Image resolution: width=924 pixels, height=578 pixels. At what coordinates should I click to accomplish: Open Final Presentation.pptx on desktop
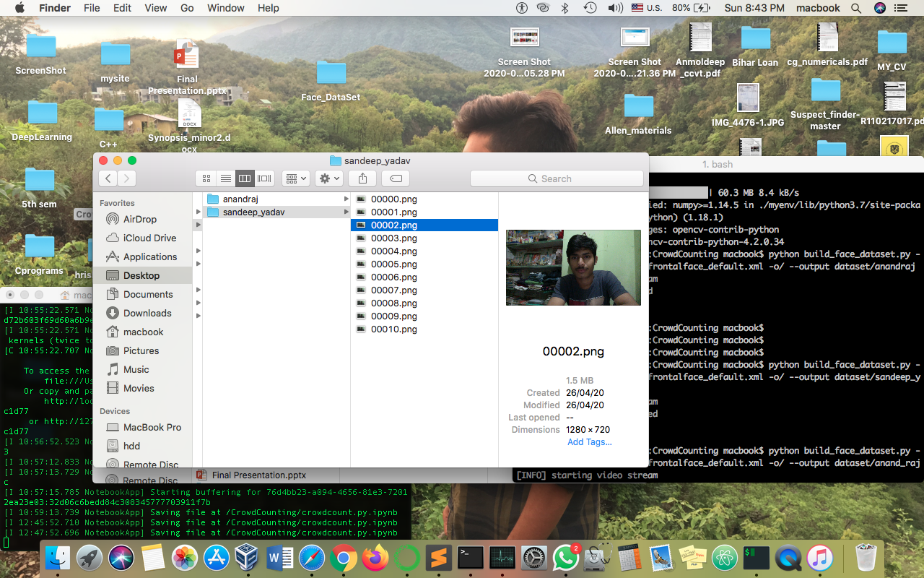point(187,68)
